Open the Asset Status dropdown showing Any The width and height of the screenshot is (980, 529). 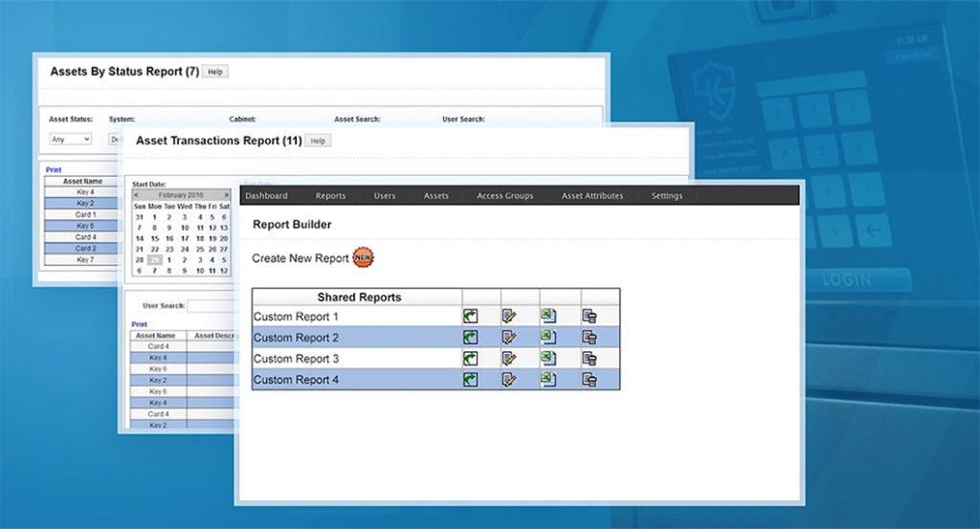tap(70, 139)
